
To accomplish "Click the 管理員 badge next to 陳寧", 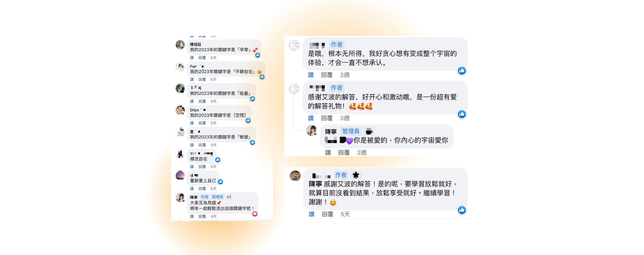I will tap(351, 131).
